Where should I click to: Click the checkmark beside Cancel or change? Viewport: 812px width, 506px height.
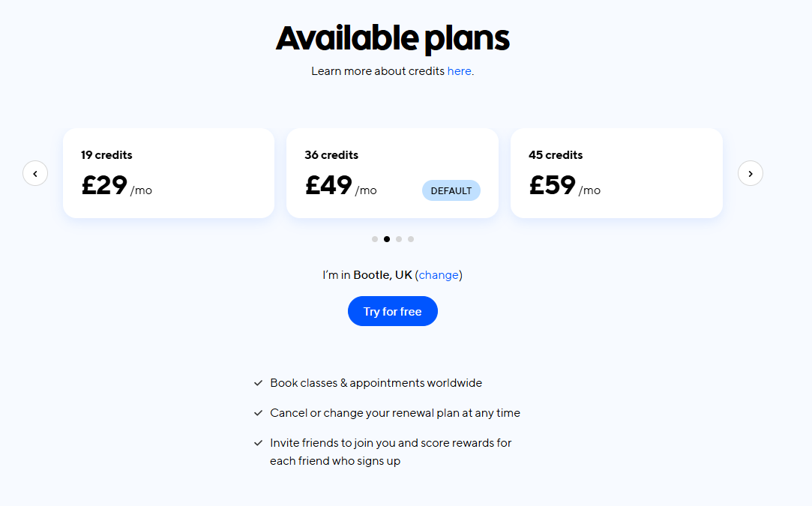[259, 413]
